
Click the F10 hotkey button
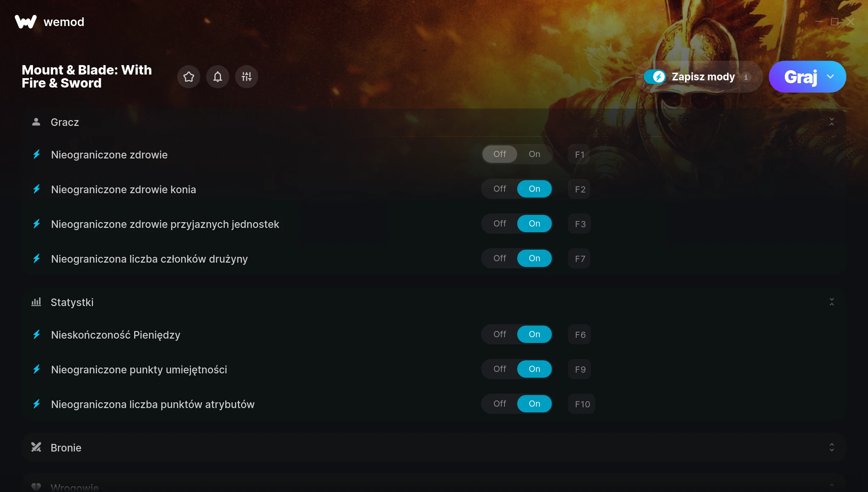coord(582,404)
